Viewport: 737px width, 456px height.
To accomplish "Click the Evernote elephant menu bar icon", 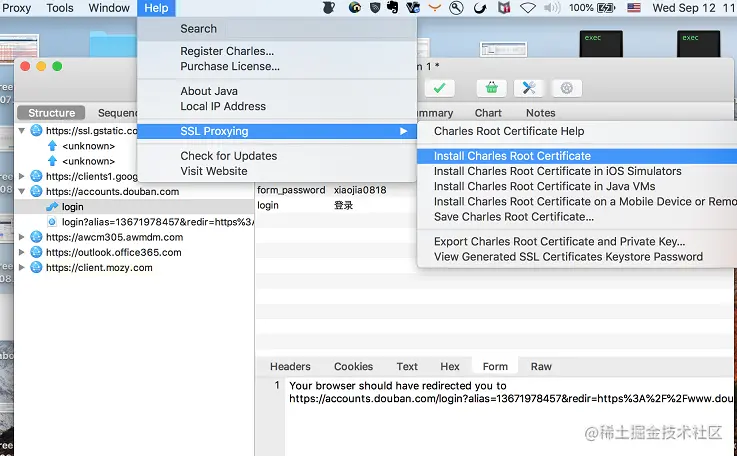I will (x=392, y=8).
